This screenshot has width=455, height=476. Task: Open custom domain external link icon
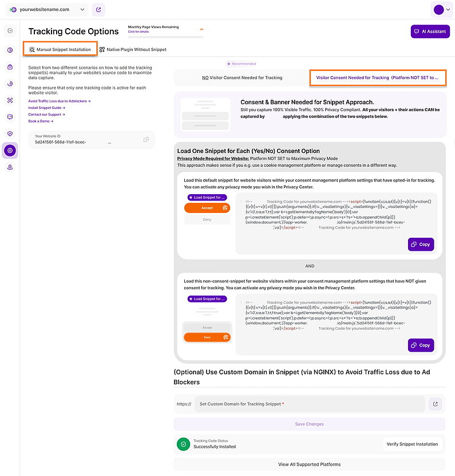[435, 404]
